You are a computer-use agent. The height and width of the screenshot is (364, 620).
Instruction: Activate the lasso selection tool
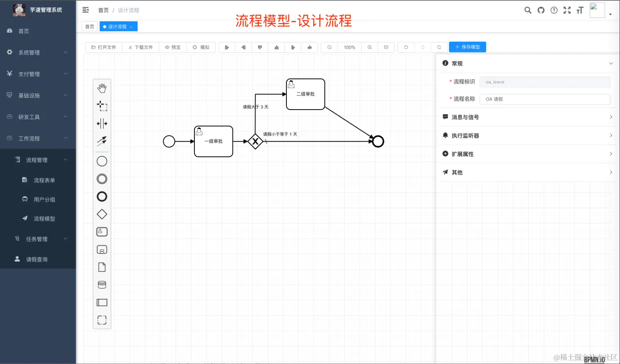102,106
